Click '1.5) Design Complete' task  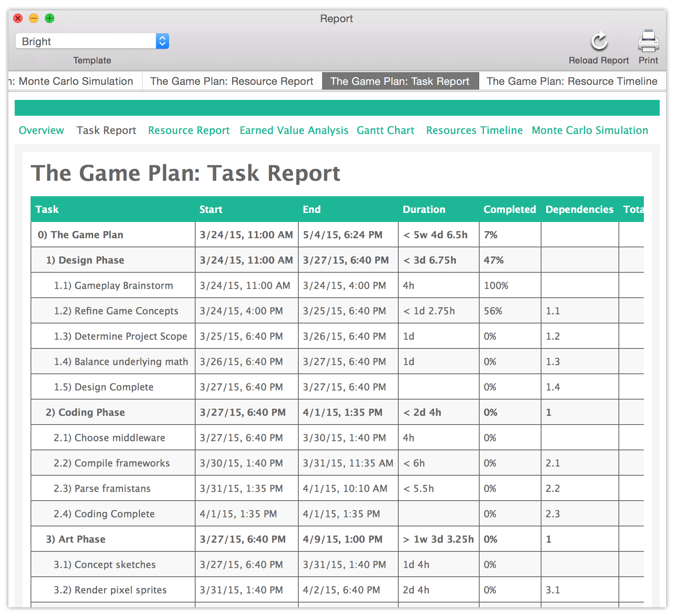click(104, 387)
